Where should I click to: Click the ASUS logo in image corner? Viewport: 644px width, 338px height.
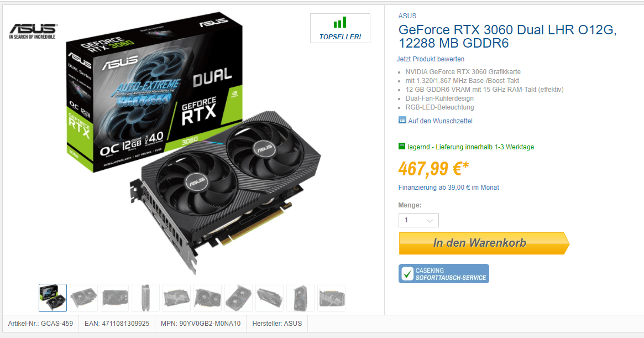[x=33, y=31]
